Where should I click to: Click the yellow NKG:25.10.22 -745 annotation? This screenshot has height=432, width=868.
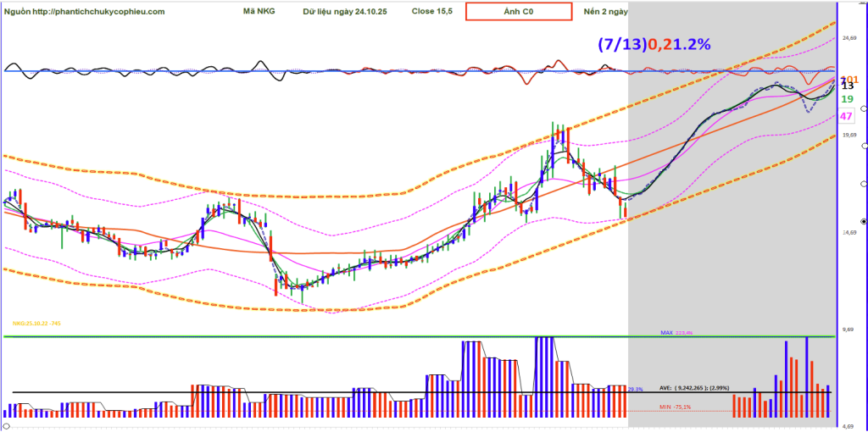[36, 323]
